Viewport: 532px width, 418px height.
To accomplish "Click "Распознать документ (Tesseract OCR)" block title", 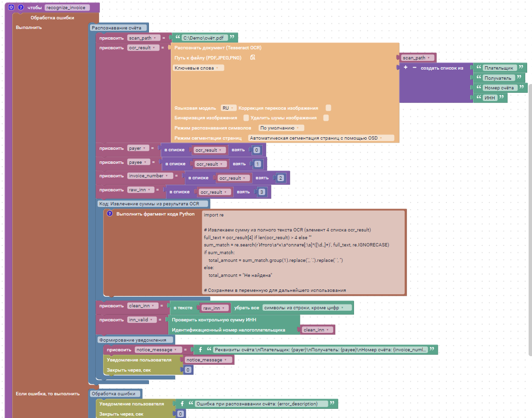I will [218, 48].
